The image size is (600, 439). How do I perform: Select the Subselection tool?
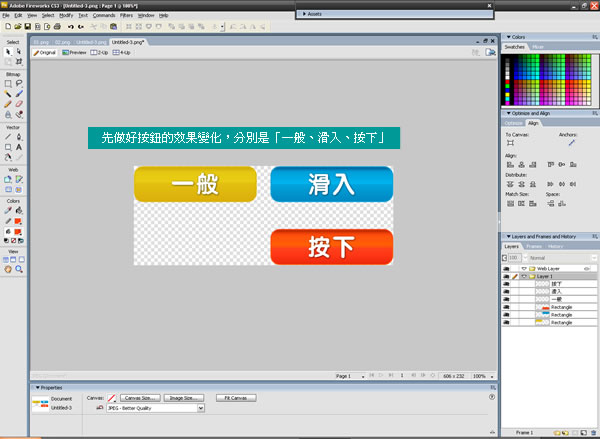(x=19, y=52)
